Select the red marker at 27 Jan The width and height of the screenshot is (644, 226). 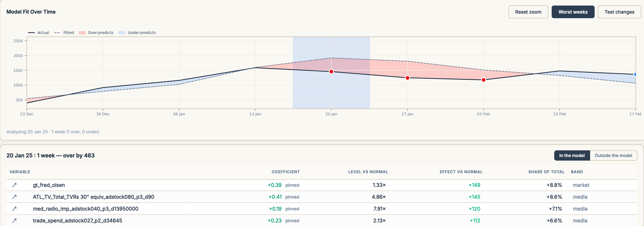(x=407, y=78)
